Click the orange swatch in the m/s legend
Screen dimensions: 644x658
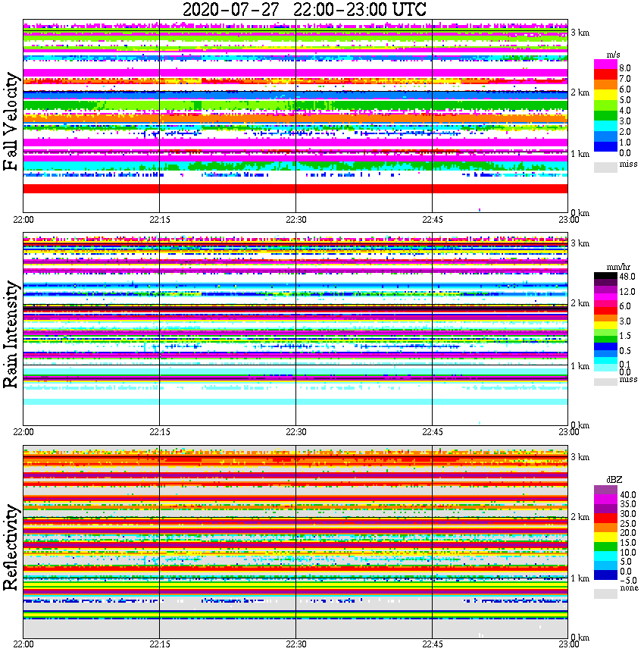pos(605,85)
